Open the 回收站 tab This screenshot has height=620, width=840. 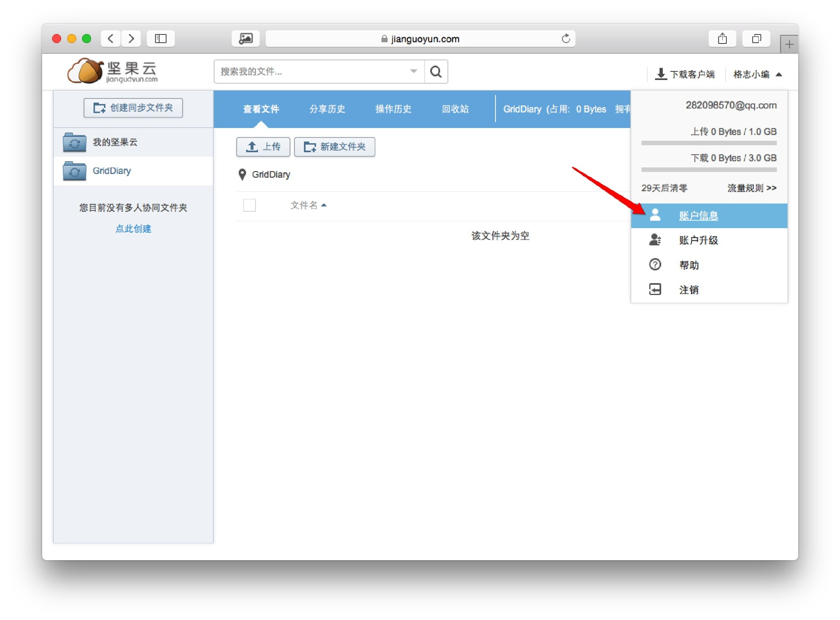(455, 109)
